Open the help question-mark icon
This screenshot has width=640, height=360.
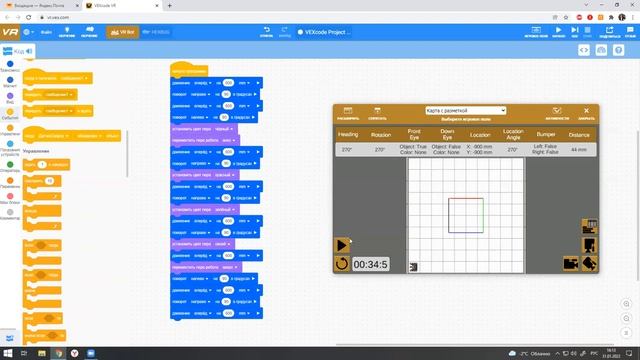(x=618, y=50)
